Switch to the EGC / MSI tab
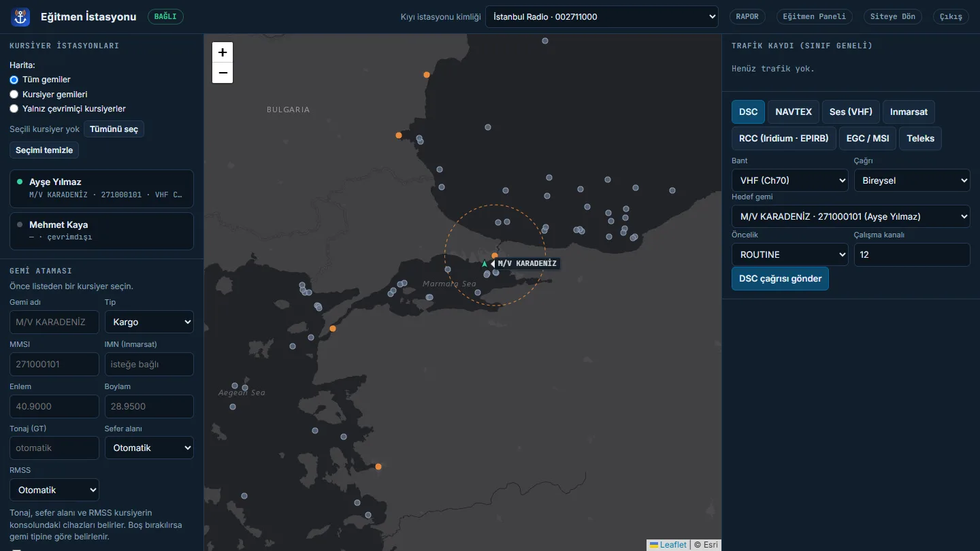 point(868,138)
